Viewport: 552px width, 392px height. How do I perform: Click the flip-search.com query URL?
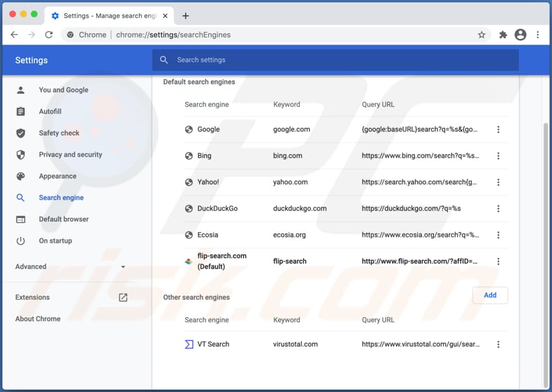(420, 261)
